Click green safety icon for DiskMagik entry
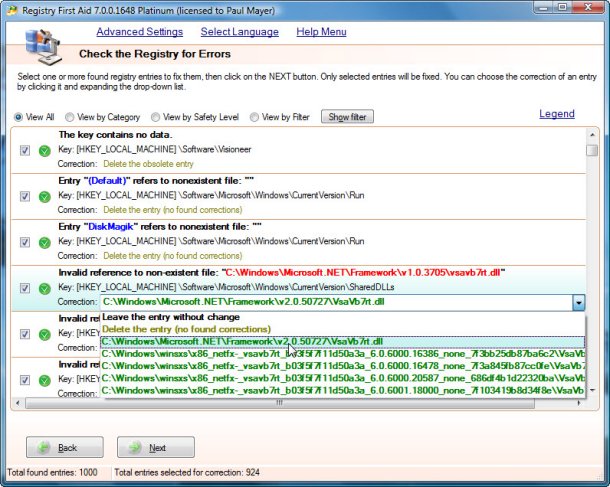 (x=44, y=241)
